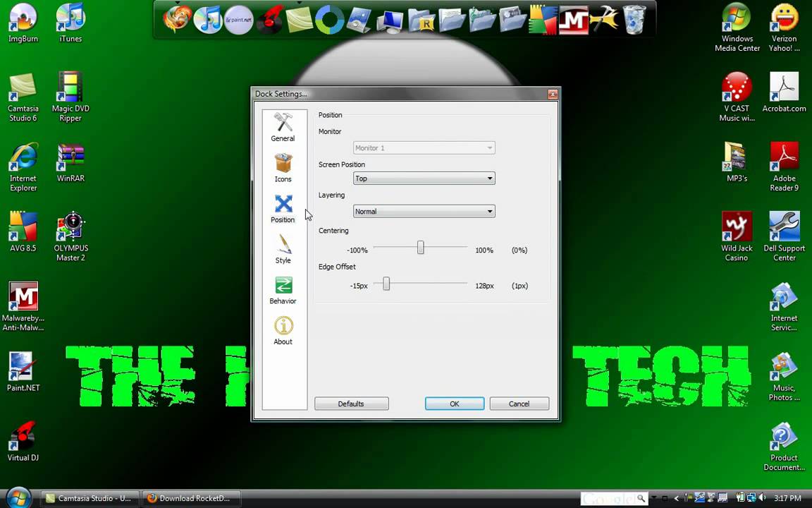812x508 pixels.
Task: Open Dell Support Center desktop shortcut
Action: pyautogui.click(x=784, y=236)
